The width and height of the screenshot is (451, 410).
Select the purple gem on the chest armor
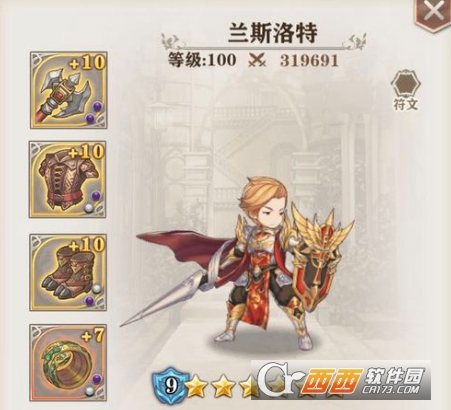(x=96, y=195)
